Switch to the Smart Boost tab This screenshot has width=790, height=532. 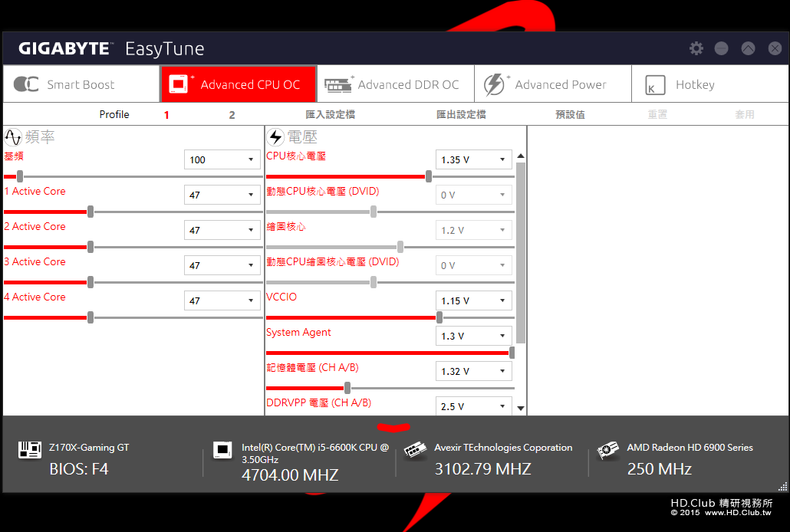[x=81, y=84]
